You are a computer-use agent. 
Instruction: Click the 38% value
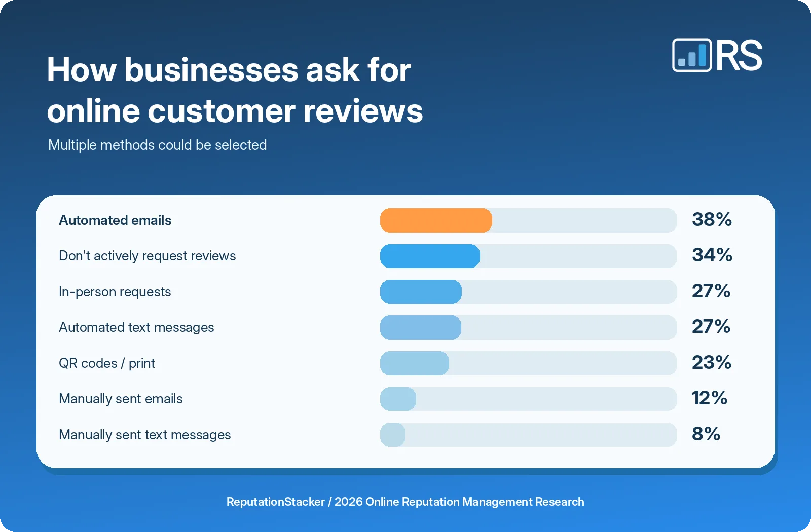point(712,219)
